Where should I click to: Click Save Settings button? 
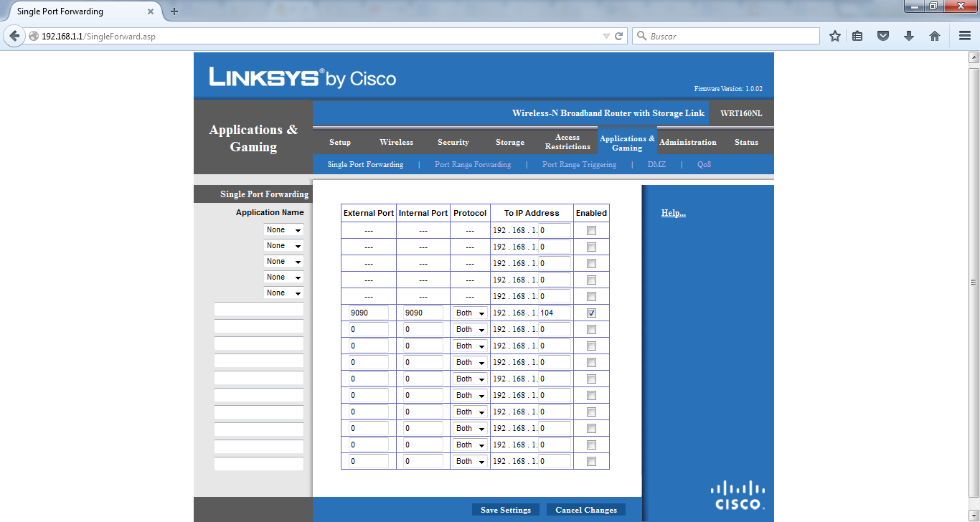click(506, 510)
